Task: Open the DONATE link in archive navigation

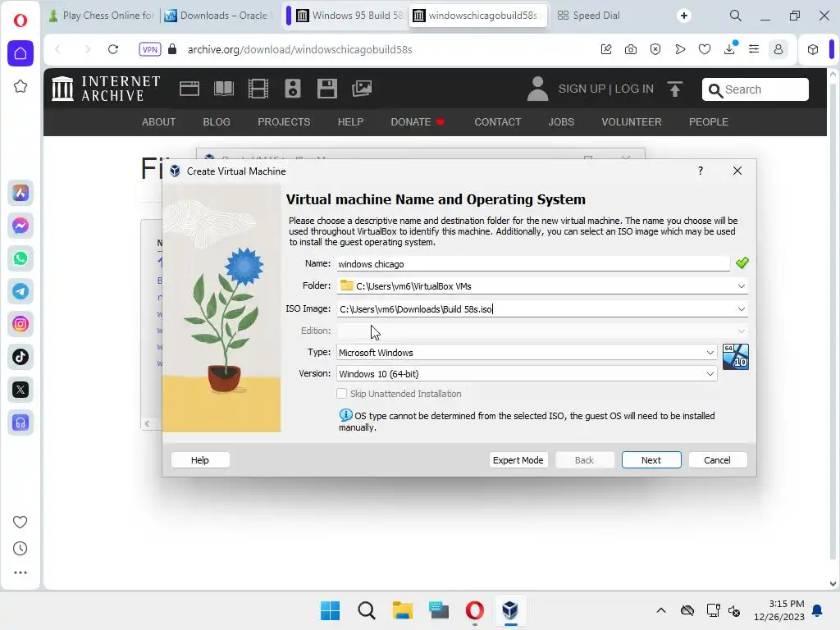Action: [418, 122]
